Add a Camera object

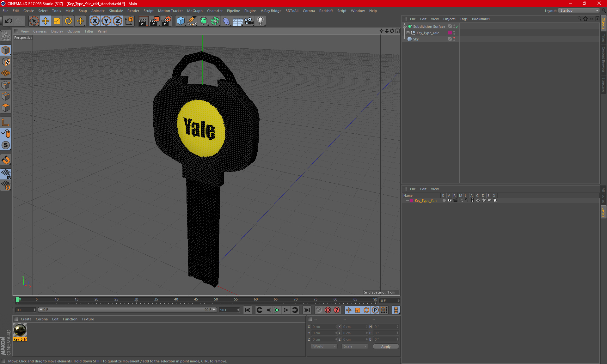click(x=249, y=21)
